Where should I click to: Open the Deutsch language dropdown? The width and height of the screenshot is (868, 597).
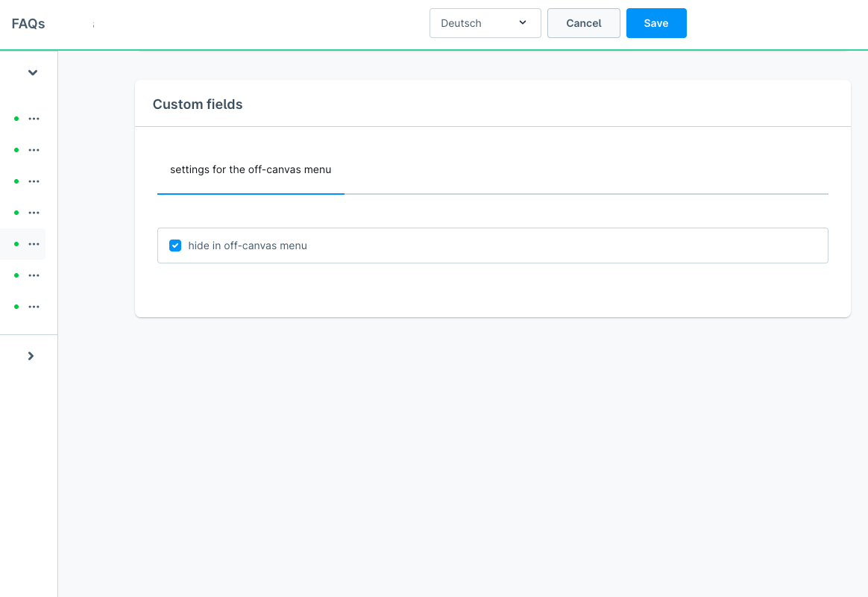point(485,23)
